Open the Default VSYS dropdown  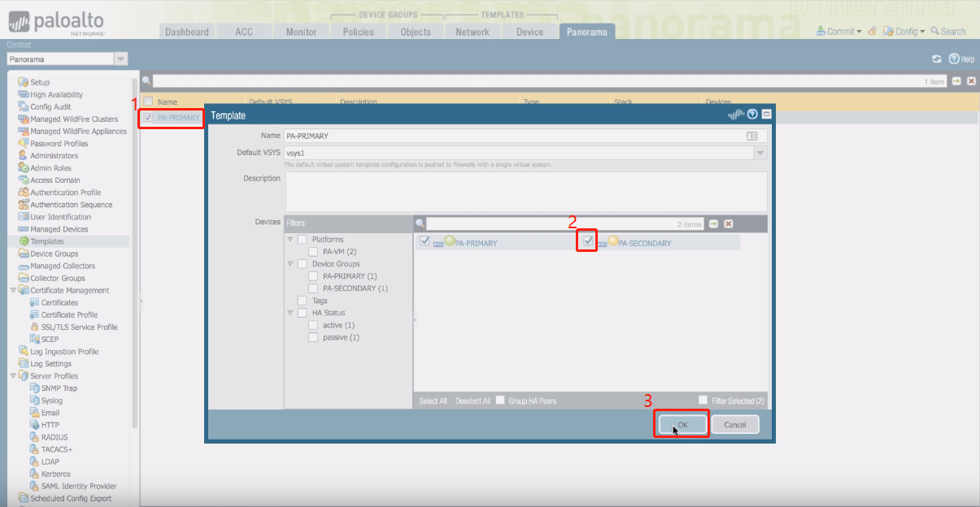pos(760,153)
